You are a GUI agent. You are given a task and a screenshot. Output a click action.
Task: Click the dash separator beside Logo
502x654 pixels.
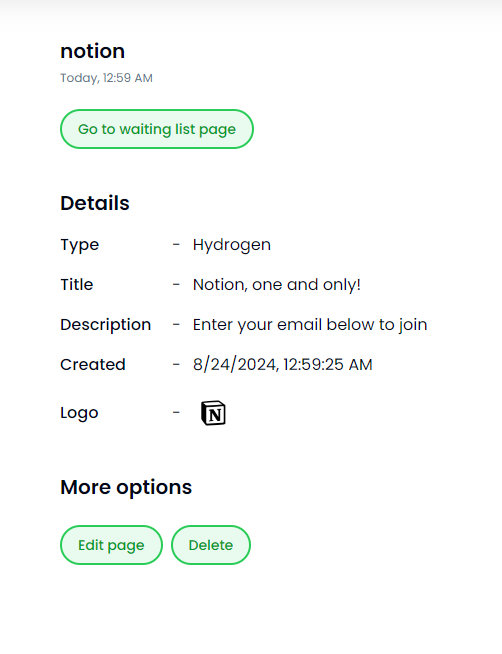[176, 413]
